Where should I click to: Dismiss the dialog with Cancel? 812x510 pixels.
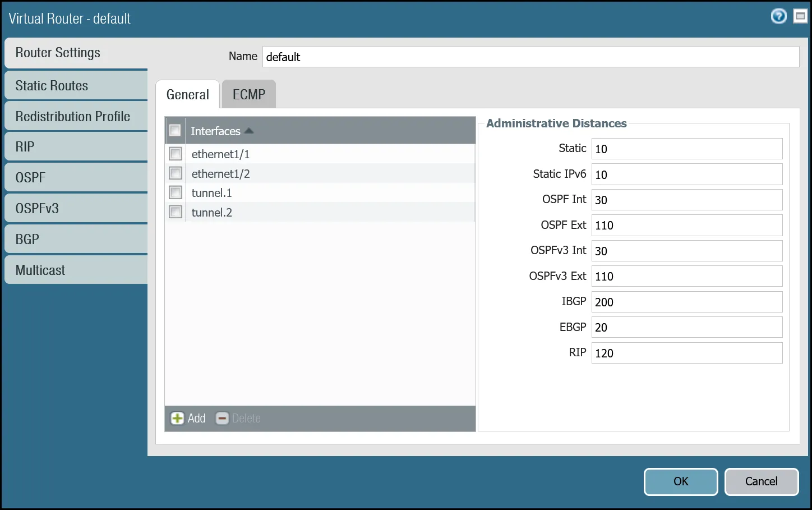[x=762, y=481]
